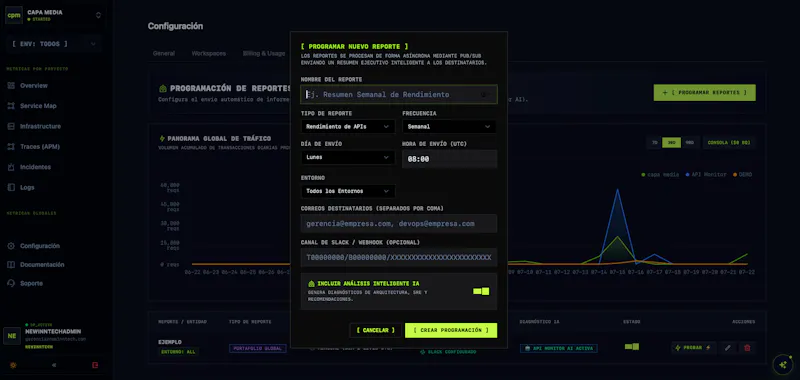The height and width of the screenshot is (380, 800).
Task: Click the blue API Monitor legend dot
Action: [687, 174]
